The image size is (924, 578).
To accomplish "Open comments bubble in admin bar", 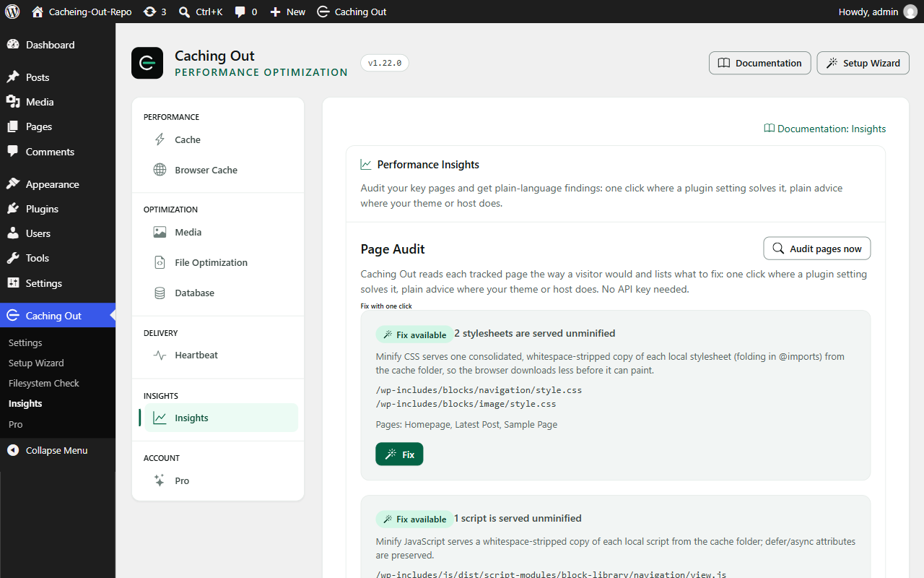I will [245, 12].
